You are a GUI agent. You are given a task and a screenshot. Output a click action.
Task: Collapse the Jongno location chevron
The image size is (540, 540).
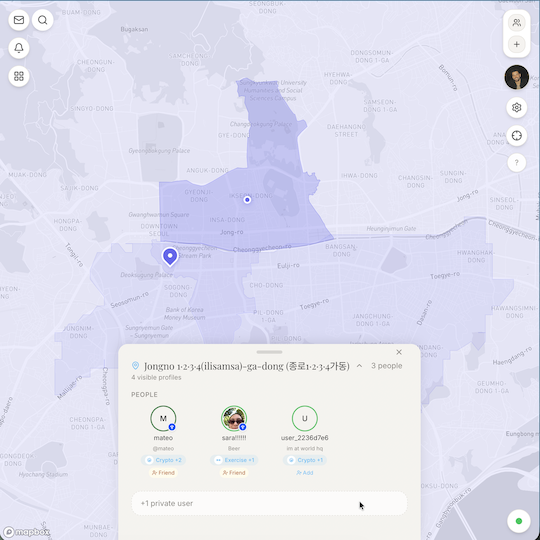[359, 366]
